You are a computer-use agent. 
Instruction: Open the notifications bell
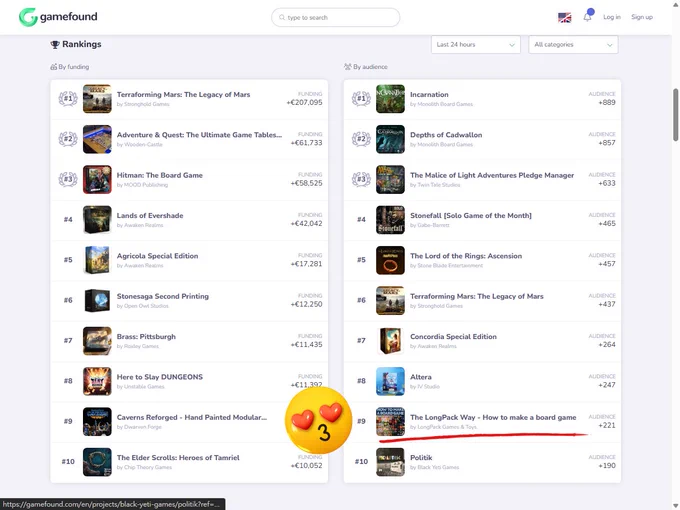[587, 17]
